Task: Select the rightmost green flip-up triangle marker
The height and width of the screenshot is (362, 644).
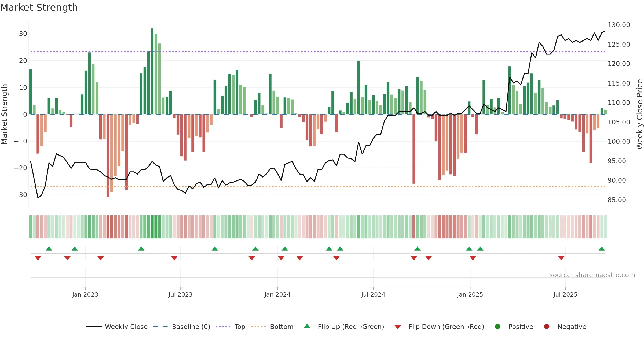Action: pyautogui.click(x=602, y=249)
